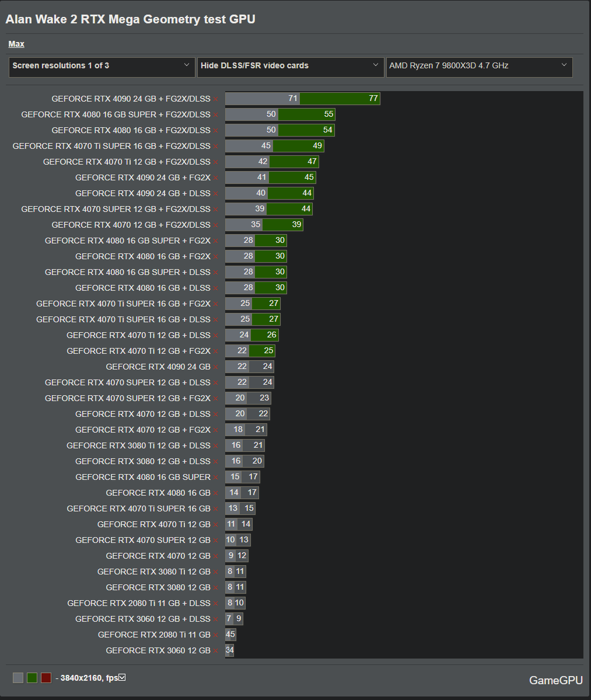The height and width of the screenshot is (700, 591).
Task: Click the dark red legend color swatch
Action: coord(46,678)
